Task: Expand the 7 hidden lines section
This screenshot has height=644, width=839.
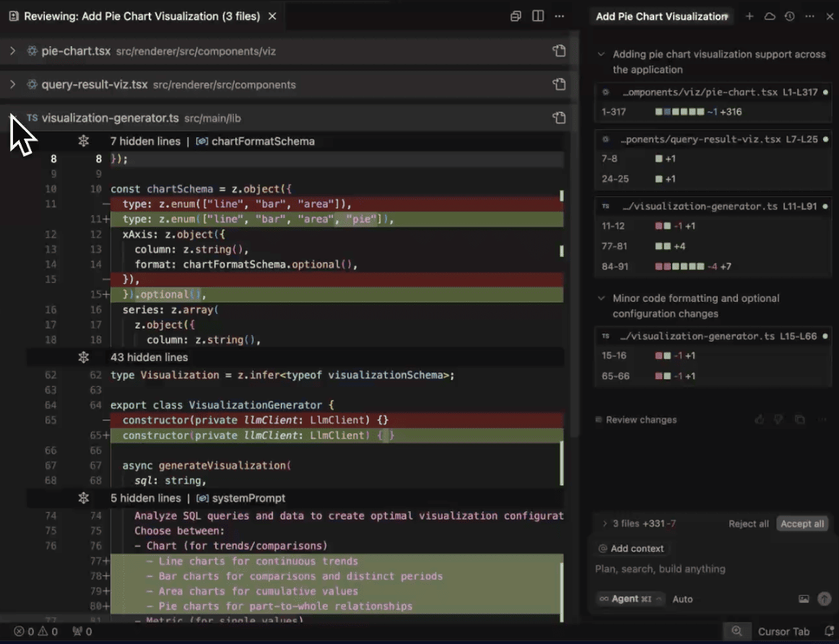Action: point(84,142)
